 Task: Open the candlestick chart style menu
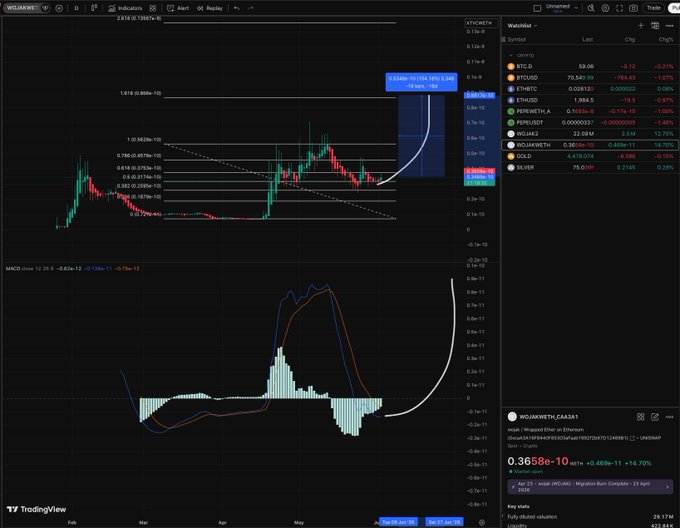pos(94,8)
